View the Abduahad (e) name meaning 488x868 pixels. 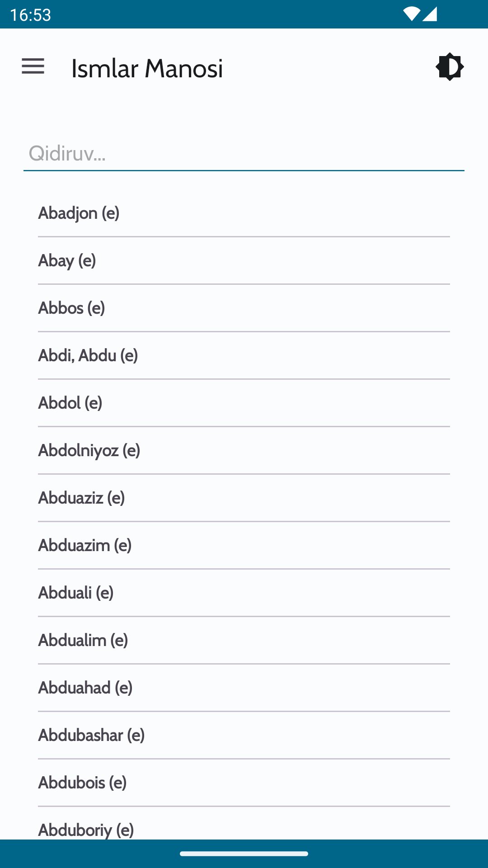(x=244, y=688)
